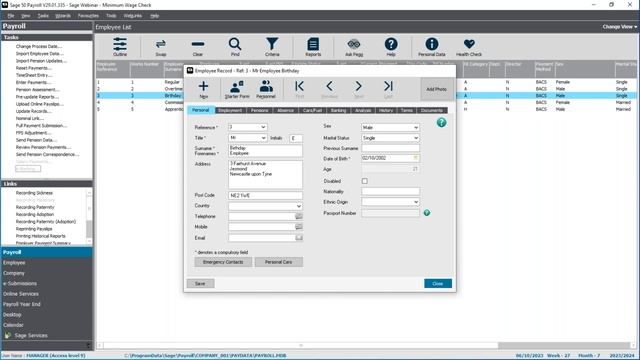Open Help in the Employee List toolbar

point(391,46)
